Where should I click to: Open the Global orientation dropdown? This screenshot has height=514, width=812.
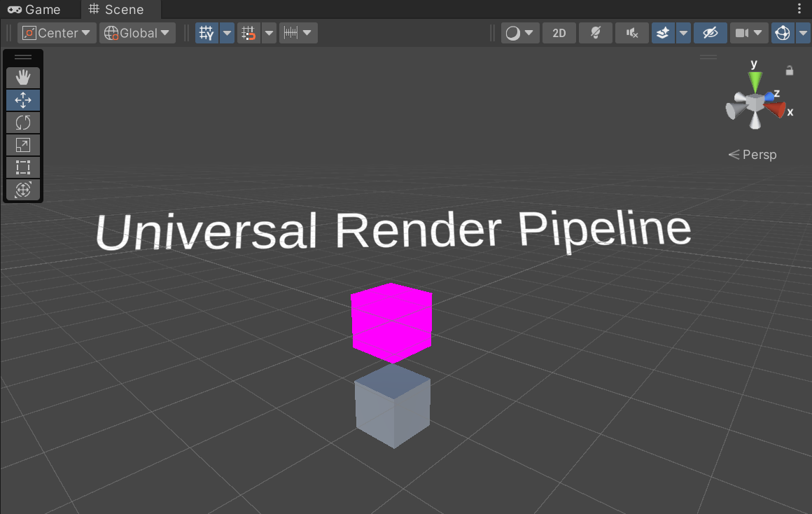click(136, 32)
